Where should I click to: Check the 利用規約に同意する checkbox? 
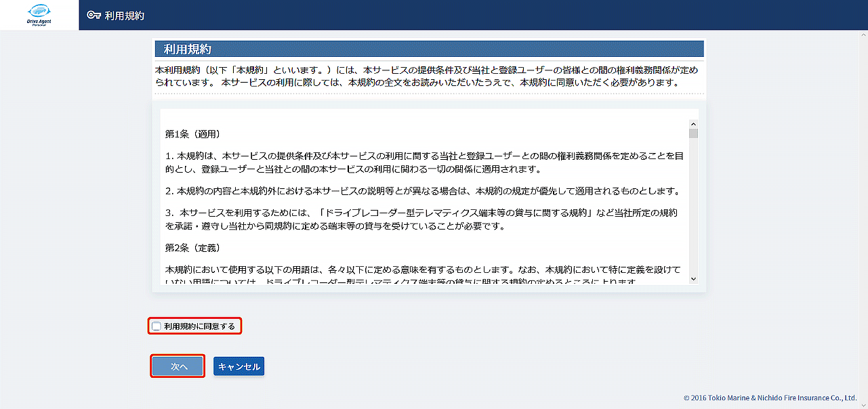157,326
